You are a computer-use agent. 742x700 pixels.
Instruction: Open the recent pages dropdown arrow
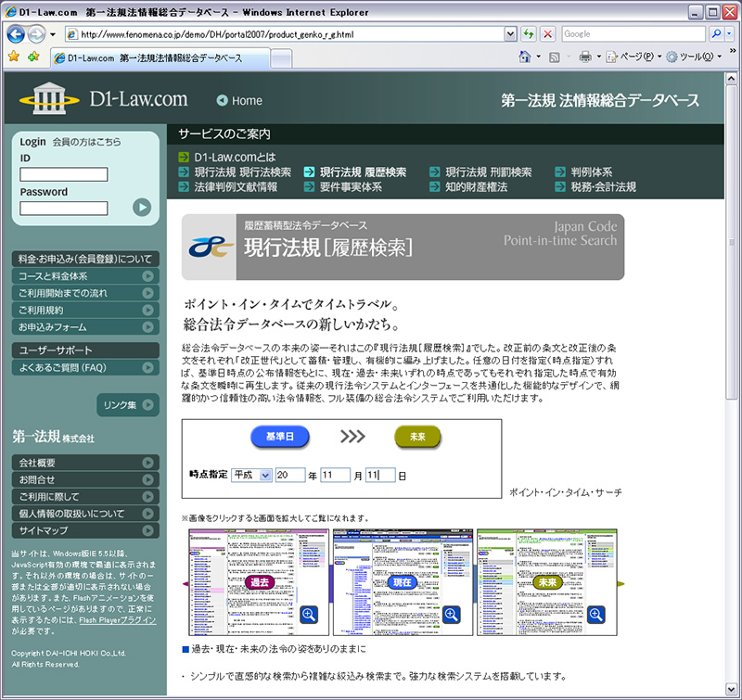[x=53, y=34]
